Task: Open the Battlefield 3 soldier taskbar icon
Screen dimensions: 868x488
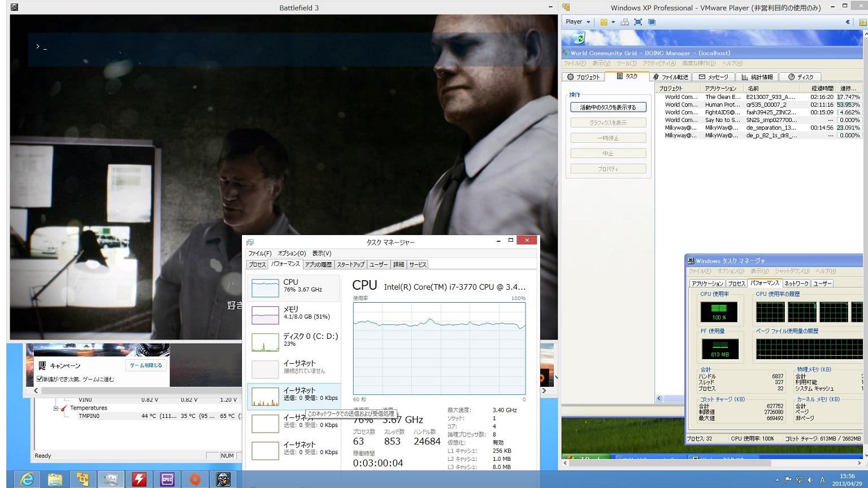Action: point(223,480)
